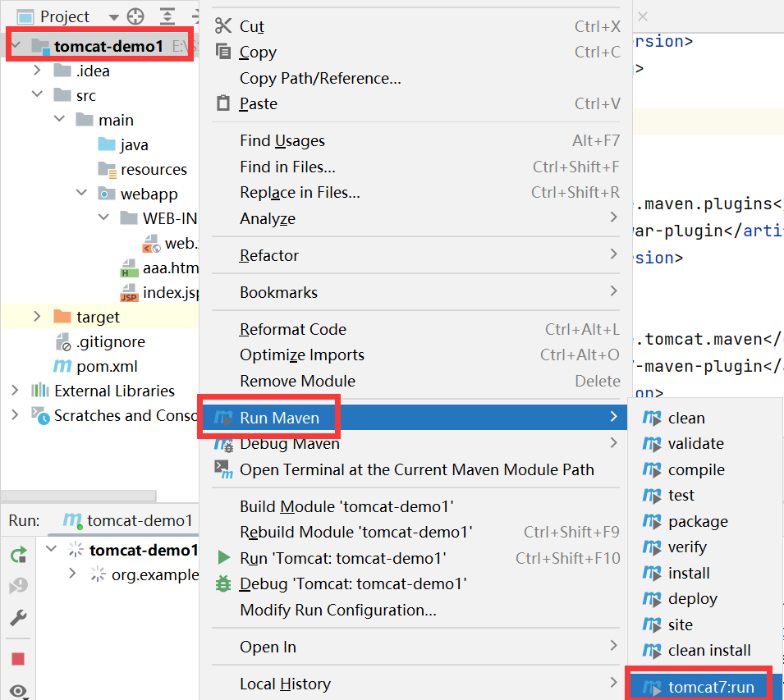Viewport: 784px width, 700px height.
Task: Select the aaa.html file
Action: (159, 268)
